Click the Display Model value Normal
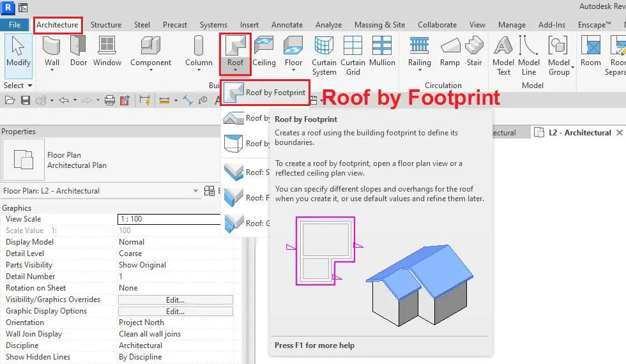Viewport: 626px width, 364px height. (132, 242)
